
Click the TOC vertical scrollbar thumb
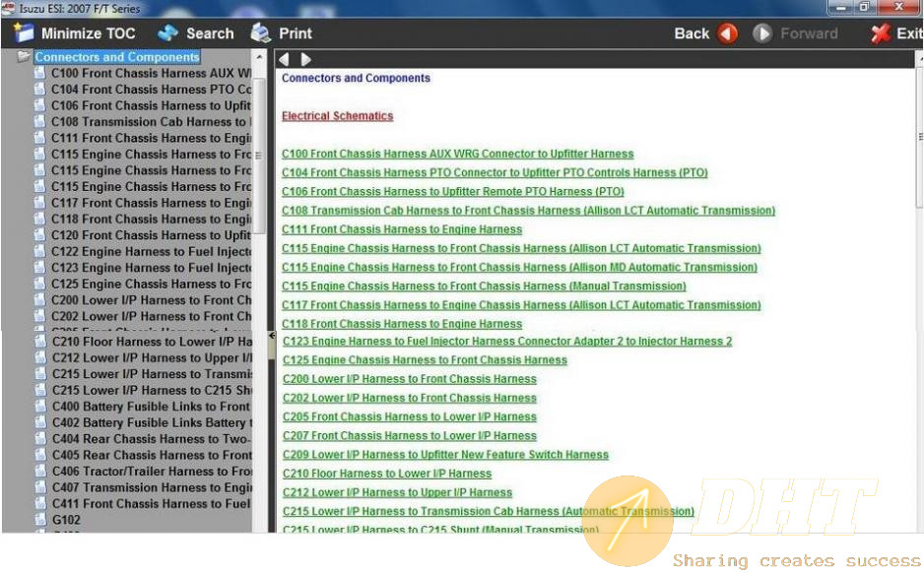(259, 157)
